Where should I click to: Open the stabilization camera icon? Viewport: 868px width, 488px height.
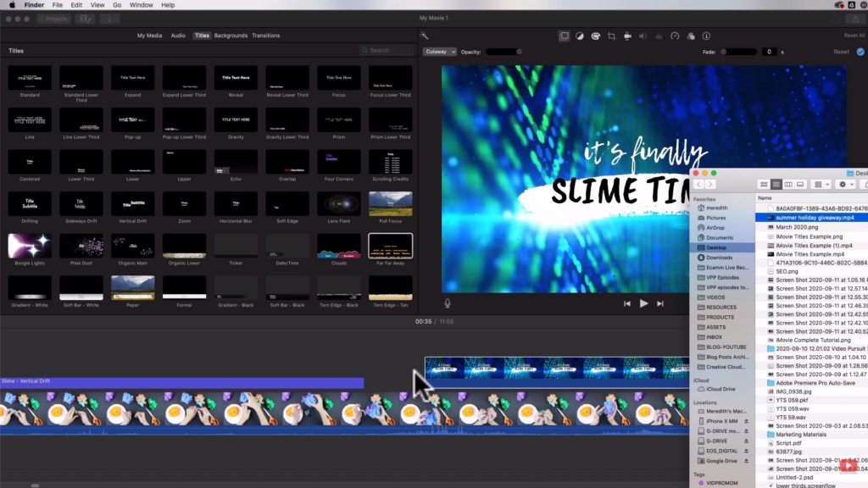click(x=627, y=36)
